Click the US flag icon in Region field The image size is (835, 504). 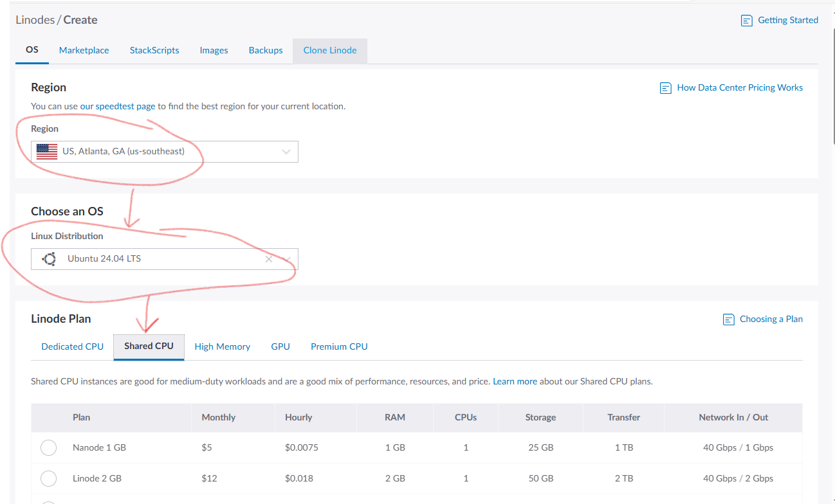click(47, 152)
